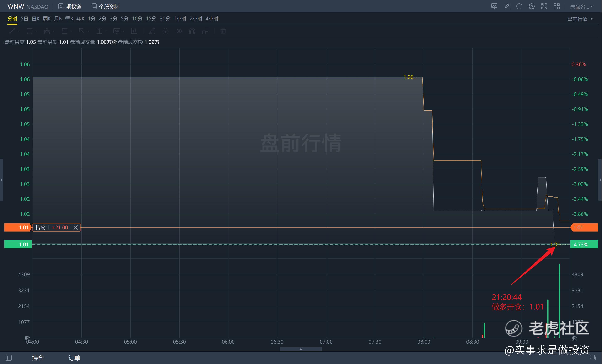Select the 1小时 interval

click(x=180, y=19)
